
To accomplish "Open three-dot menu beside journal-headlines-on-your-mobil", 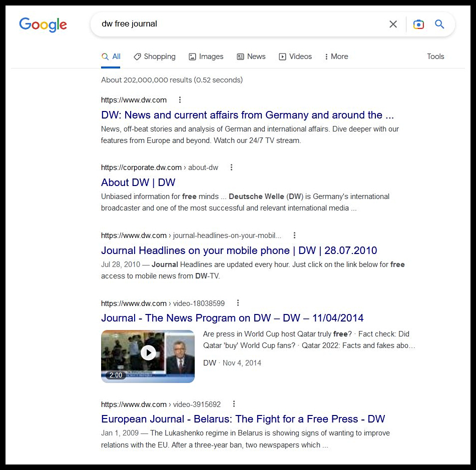I will (294, 235).
